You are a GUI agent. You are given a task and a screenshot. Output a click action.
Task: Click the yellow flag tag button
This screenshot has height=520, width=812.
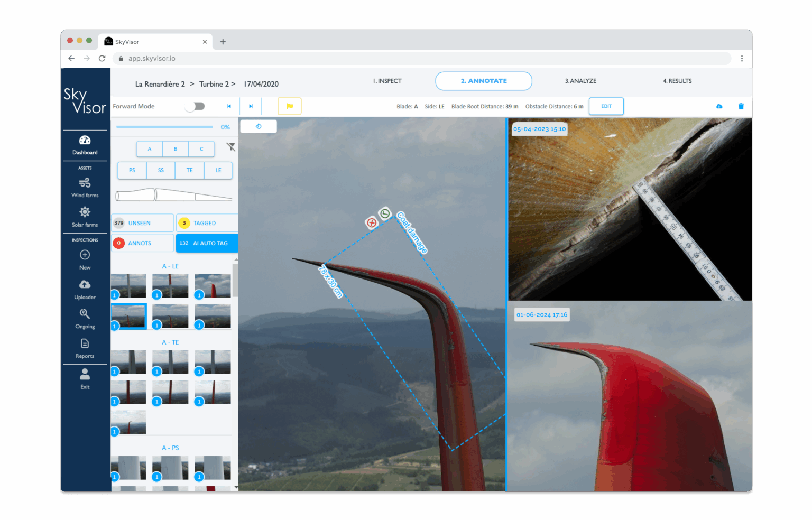click(290, 106)
